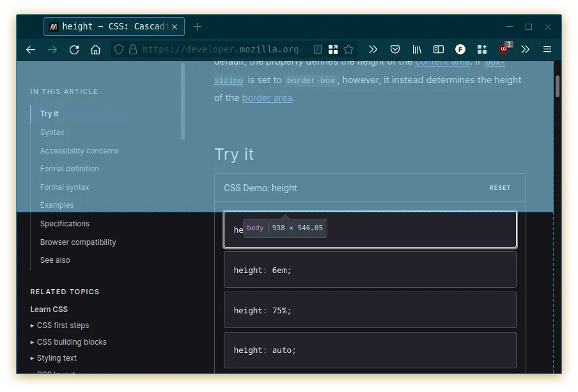Toggle the sidebars icon
This screenshot has height=392, width=578.
(x=438, y=49)
